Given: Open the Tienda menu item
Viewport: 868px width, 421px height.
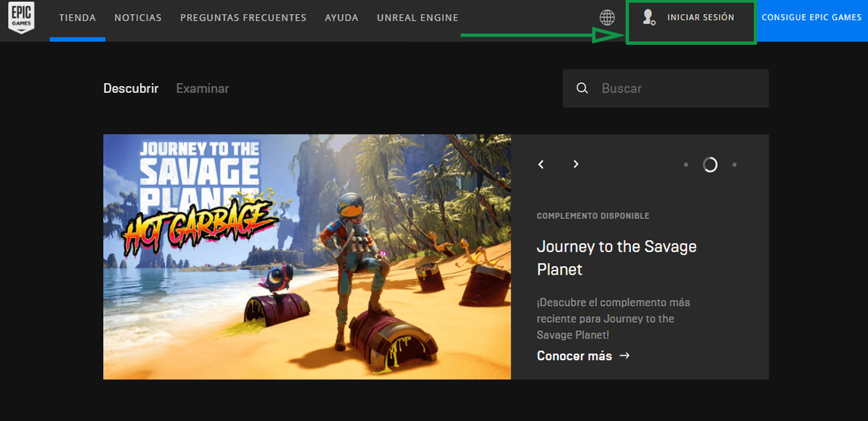Looking at the screenshot, I should tap(77, 18).
